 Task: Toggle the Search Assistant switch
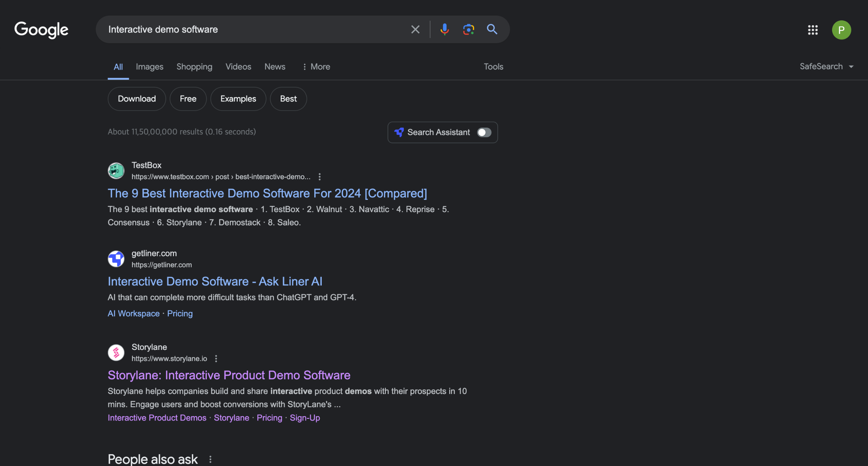[x=484, y=132]
